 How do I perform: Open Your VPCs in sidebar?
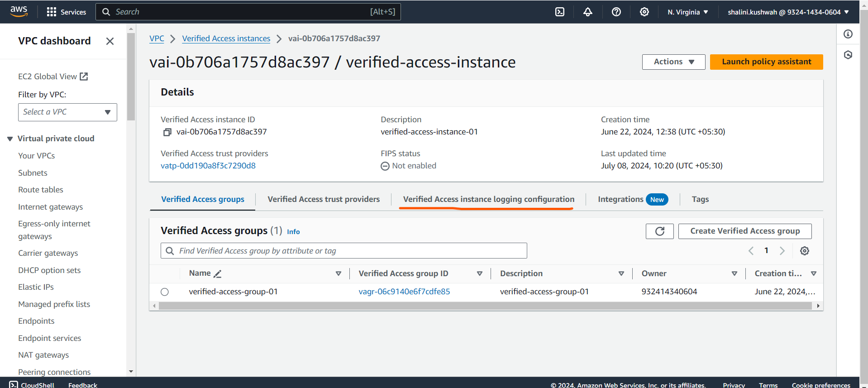[37, 156]
